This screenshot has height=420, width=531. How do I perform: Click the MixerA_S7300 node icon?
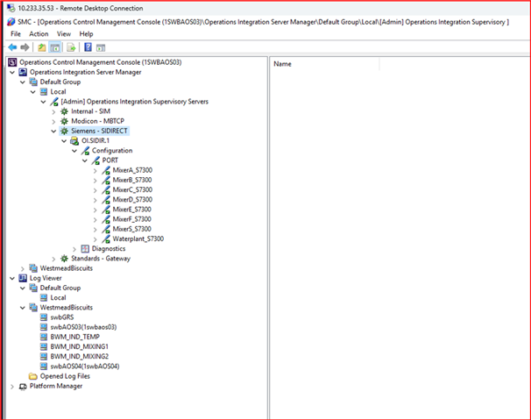[x=106, y=170]
